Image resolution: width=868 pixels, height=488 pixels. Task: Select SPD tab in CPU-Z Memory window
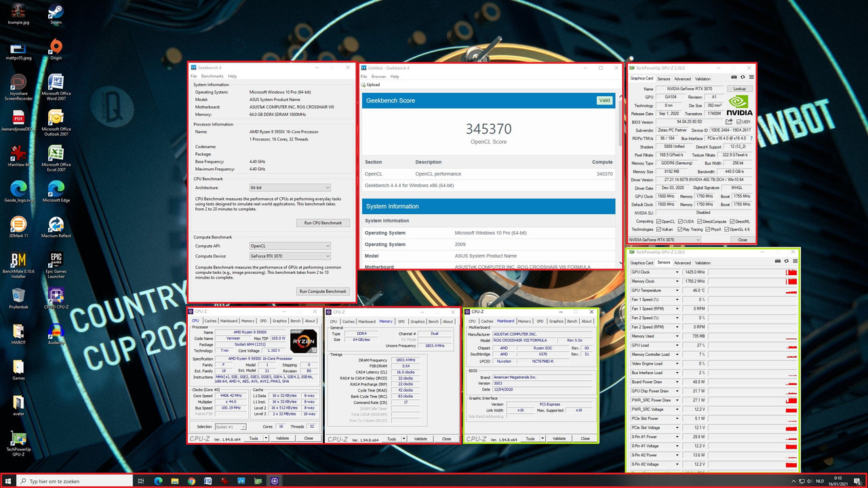401,321
